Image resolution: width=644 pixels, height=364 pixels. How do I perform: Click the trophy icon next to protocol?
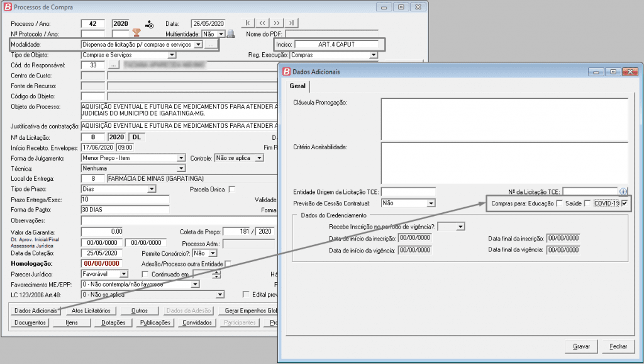(136, 34)
